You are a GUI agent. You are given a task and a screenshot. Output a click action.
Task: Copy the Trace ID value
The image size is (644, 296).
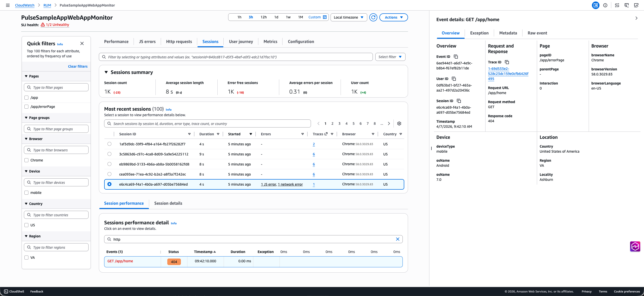pyautogui.click(x=507, y=62)
